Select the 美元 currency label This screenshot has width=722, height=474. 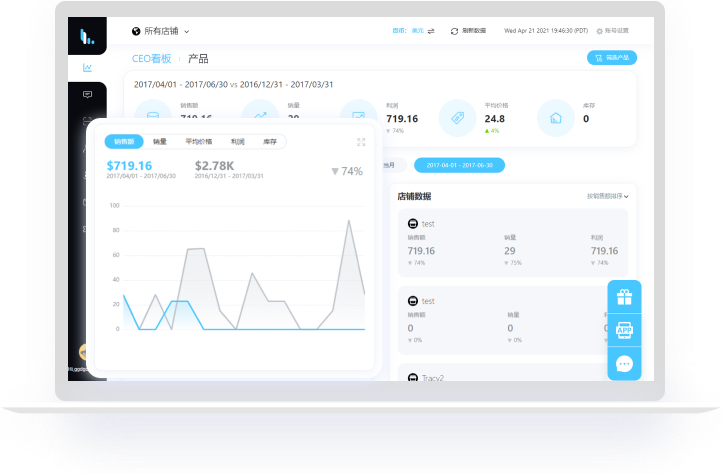pyautogui.click(x=418, y=30)
